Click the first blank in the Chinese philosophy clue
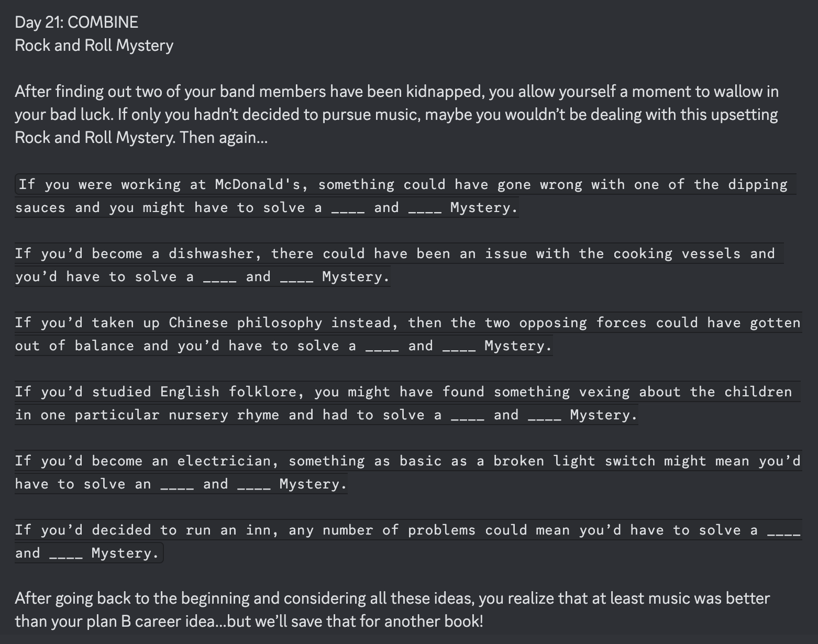Screen dimensions: 818x644 382,346
